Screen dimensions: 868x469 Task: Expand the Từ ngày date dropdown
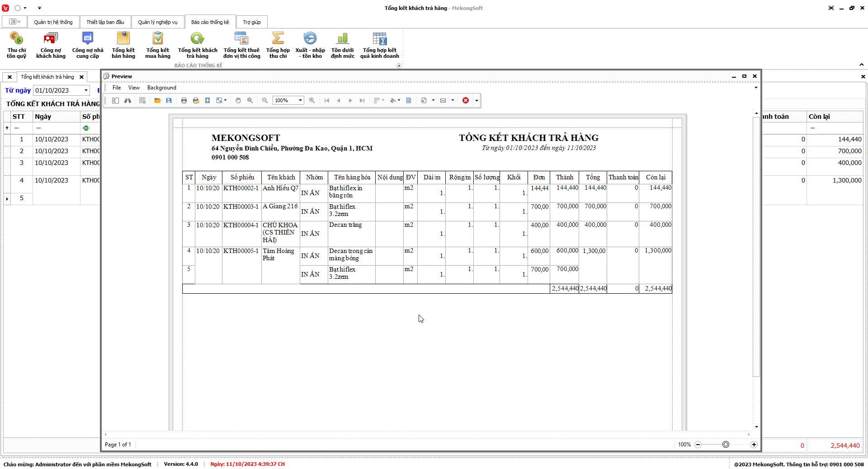[86, 90]
